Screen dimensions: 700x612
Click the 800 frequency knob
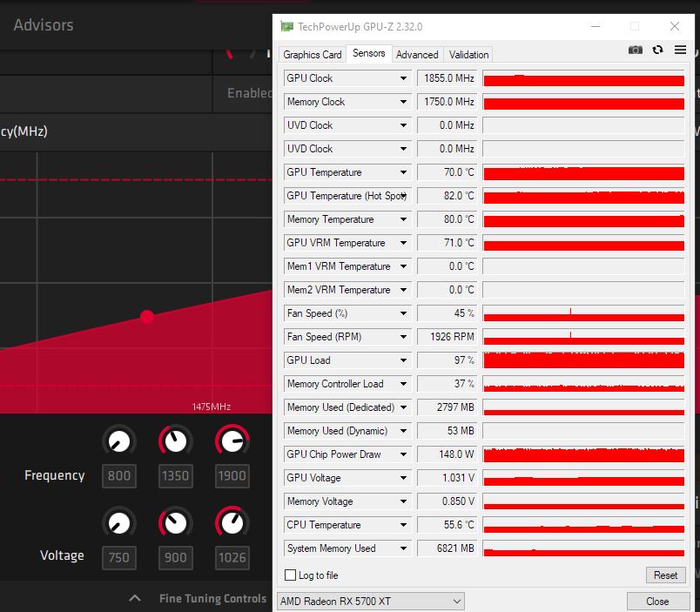coord(118,441)
